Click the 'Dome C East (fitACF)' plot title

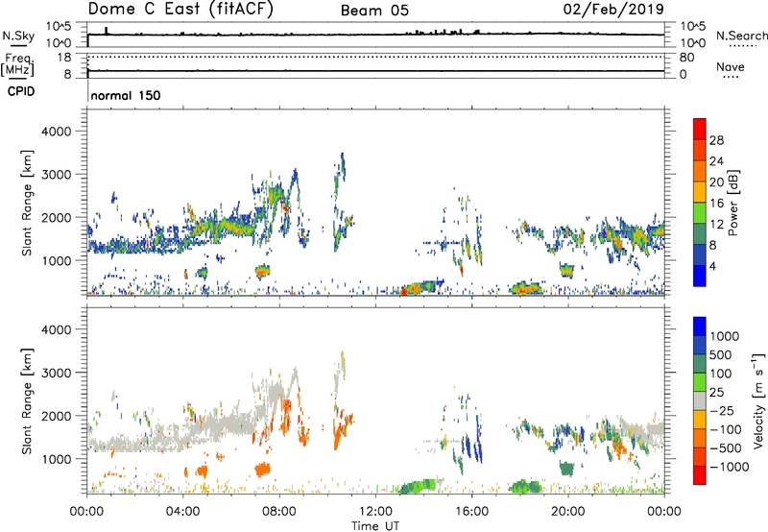click(180, 9)
